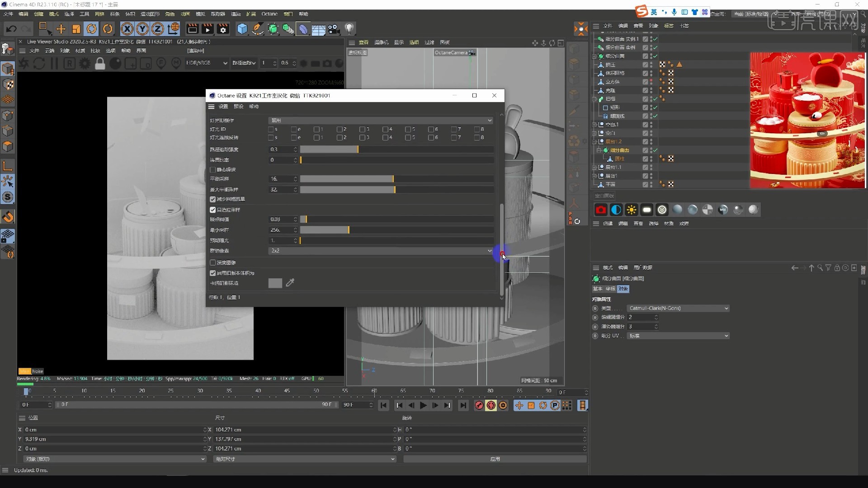868x488 pixels.
Task: Click the world coordinate system globe icon
Action: coord(173,29)
